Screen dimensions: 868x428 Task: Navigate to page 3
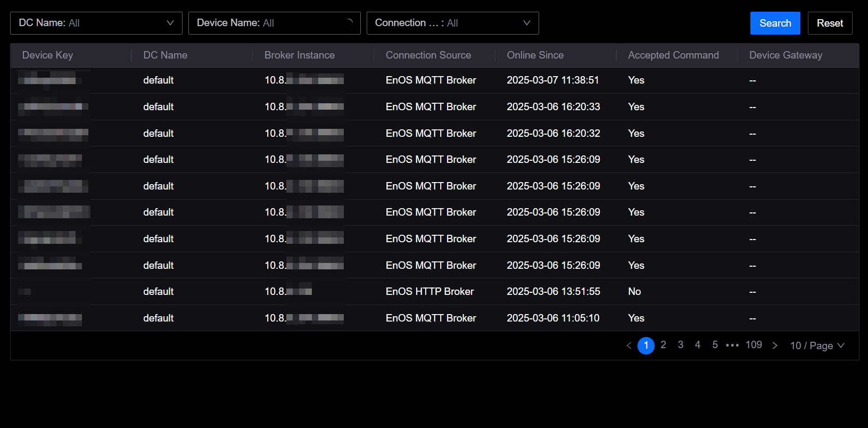(x=680, y=345)
